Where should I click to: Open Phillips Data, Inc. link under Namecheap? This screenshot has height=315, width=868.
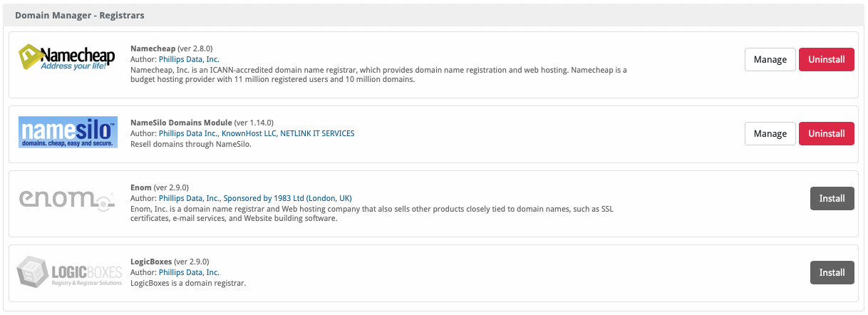tap(189, 59)
